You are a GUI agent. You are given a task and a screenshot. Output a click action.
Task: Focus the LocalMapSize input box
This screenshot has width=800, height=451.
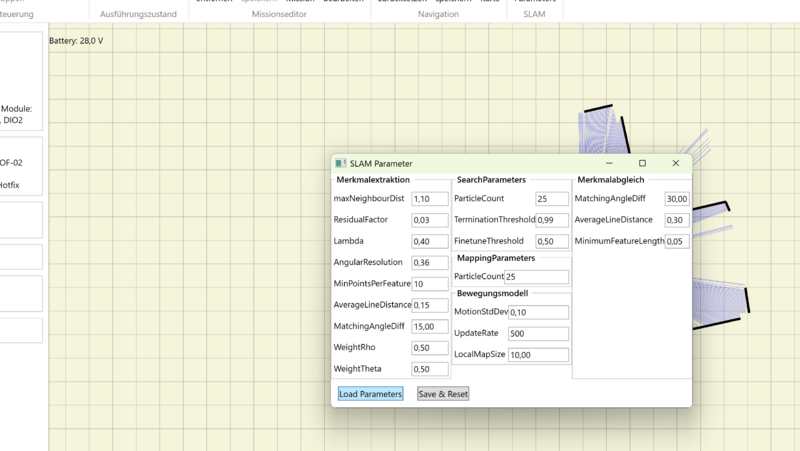(538, 355)
